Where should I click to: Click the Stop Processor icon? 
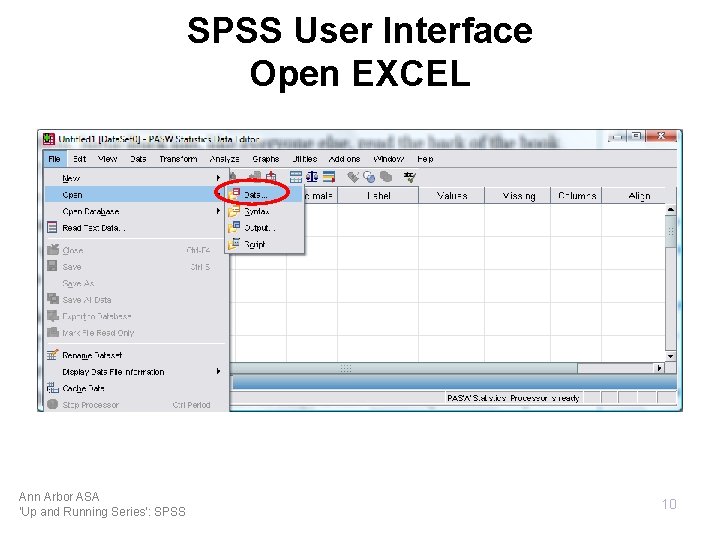(52, 404)
